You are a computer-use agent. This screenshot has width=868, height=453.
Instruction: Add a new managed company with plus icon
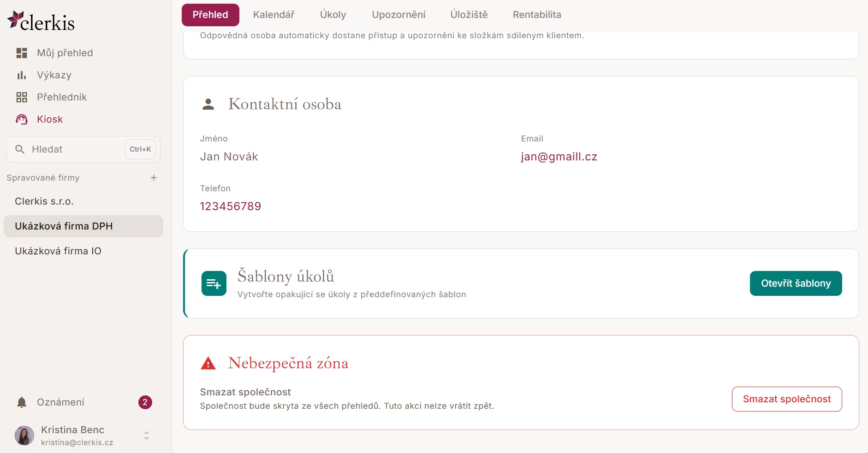pos(154,178)
